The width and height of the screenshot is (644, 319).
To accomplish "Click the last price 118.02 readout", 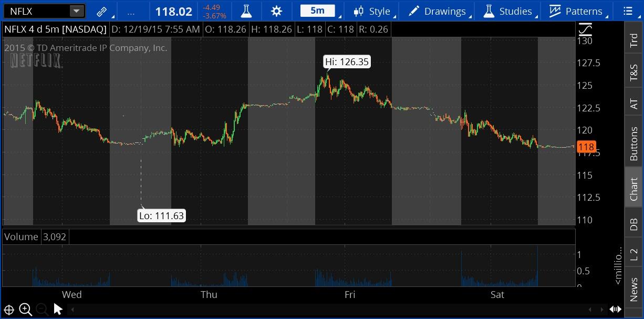I will [174, 11].
